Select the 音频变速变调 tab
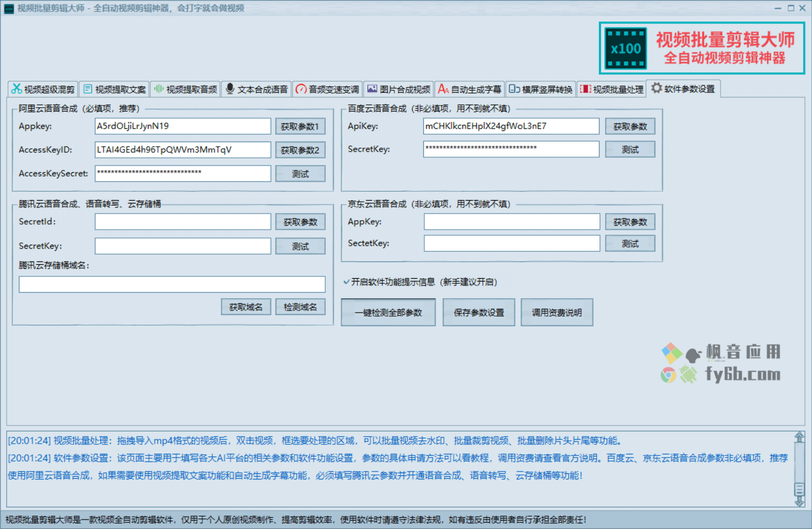Screen dimensions: 812x529 click(327, 89)
